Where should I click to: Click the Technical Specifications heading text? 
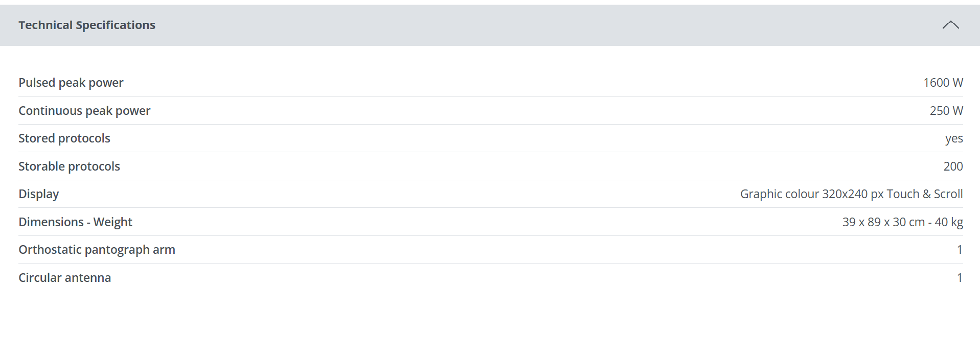click(x=87, y=25)
